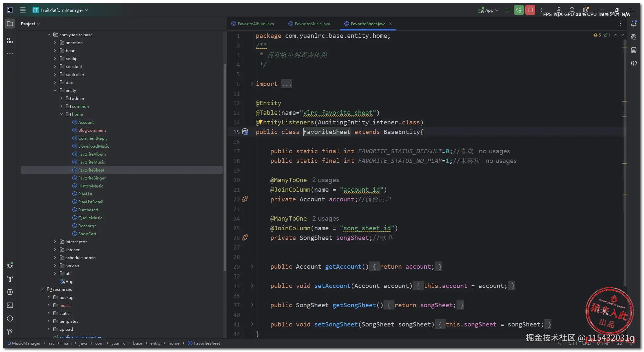Expand the service package
This screenshot has width=644, height=352.
pos(55,265)
